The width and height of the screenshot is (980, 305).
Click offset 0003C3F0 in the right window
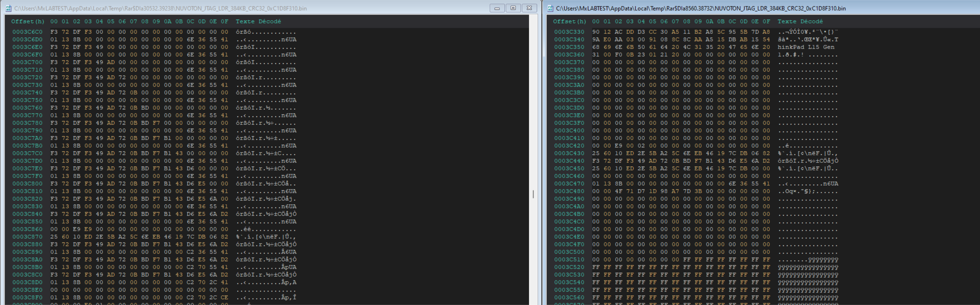569,123
